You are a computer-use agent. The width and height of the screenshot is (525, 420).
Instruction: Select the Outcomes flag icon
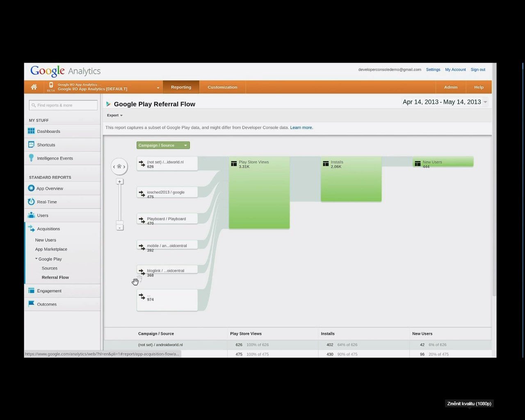click(31, 304)
